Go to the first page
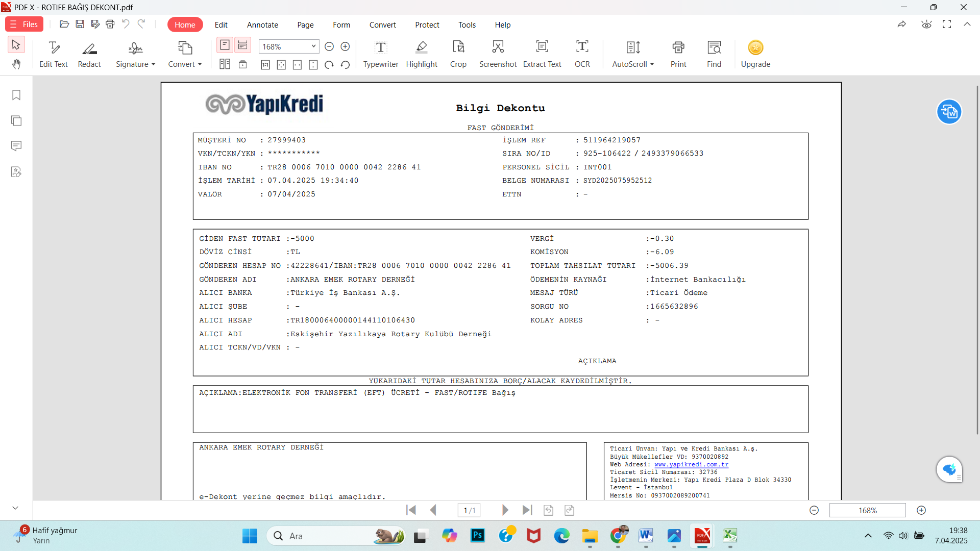The image size is (980, 551). point(411,510)
